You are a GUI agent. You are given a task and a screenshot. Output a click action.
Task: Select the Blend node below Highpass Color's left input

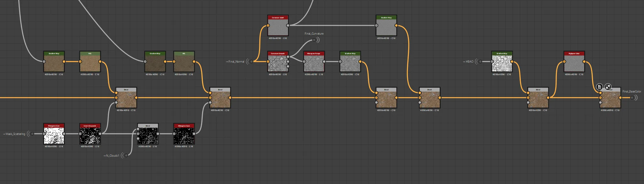pos(538,98)
